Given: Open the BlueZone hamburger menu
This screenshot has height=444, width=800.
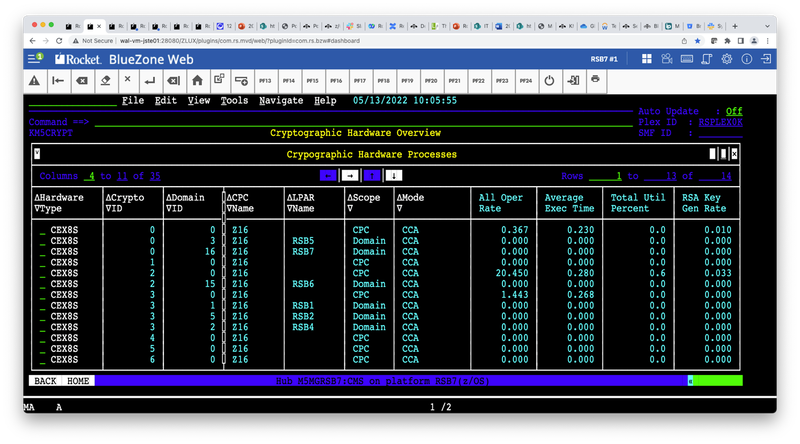Looking at the screenshot, I should [35, 59].
